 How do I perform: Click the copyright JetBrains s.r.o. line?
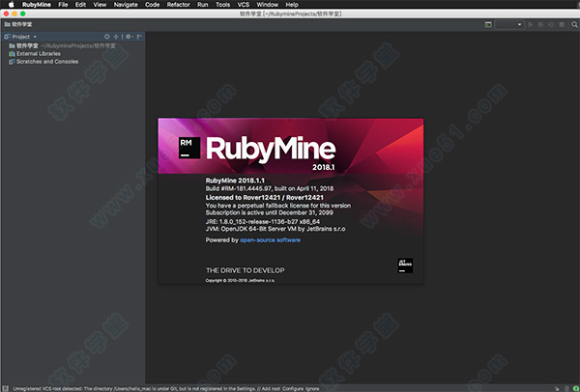(x=240, y=280)
